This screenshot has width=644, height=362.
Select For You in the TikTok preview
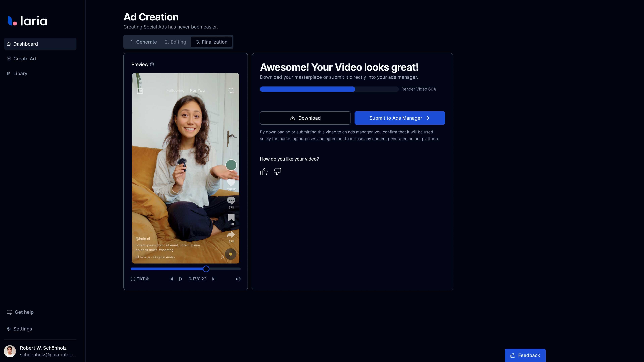pos(197,90)
